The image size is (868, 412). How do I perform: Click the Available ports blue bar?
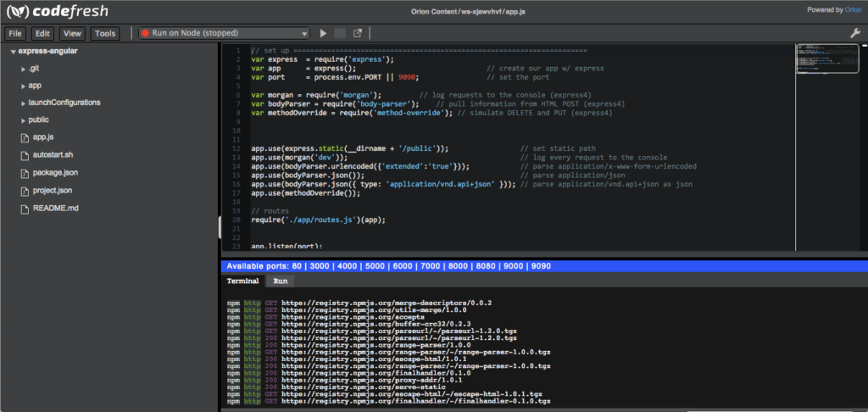coord(543,266)
